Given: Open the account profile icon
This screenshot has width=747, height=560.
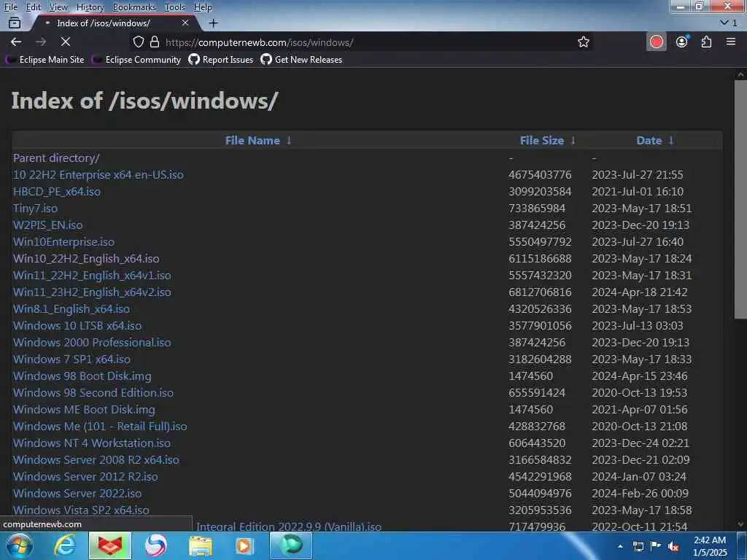Looking at the screenshot, I should pos(682,42).
